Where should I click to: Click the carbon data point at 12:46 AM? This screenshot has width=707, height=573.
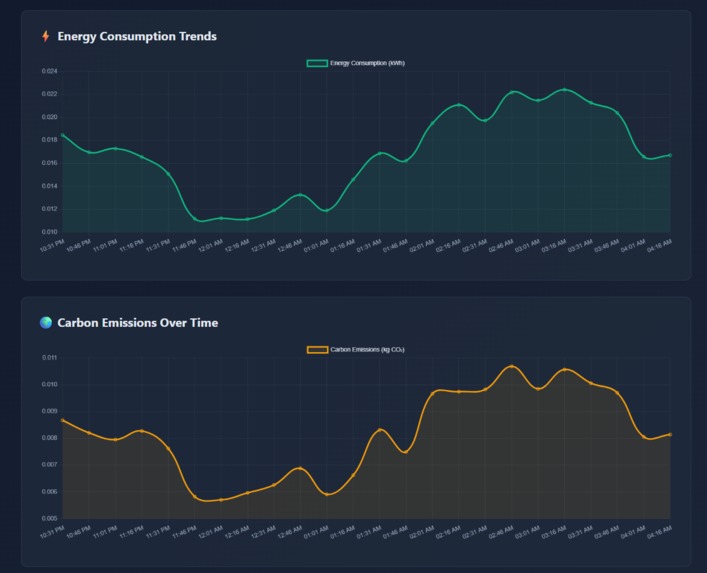coord(300,468)
